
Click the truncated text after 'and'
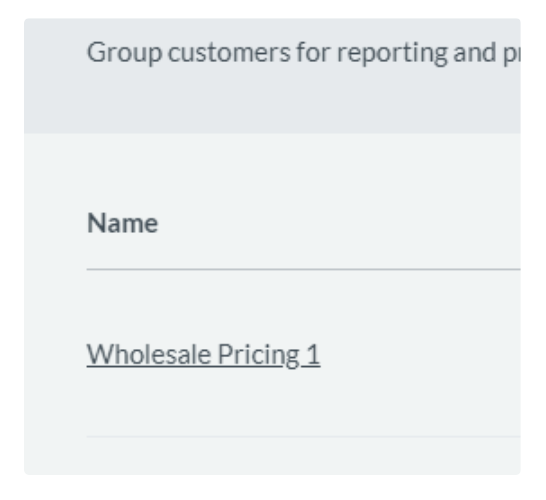[x=512, y=54]
